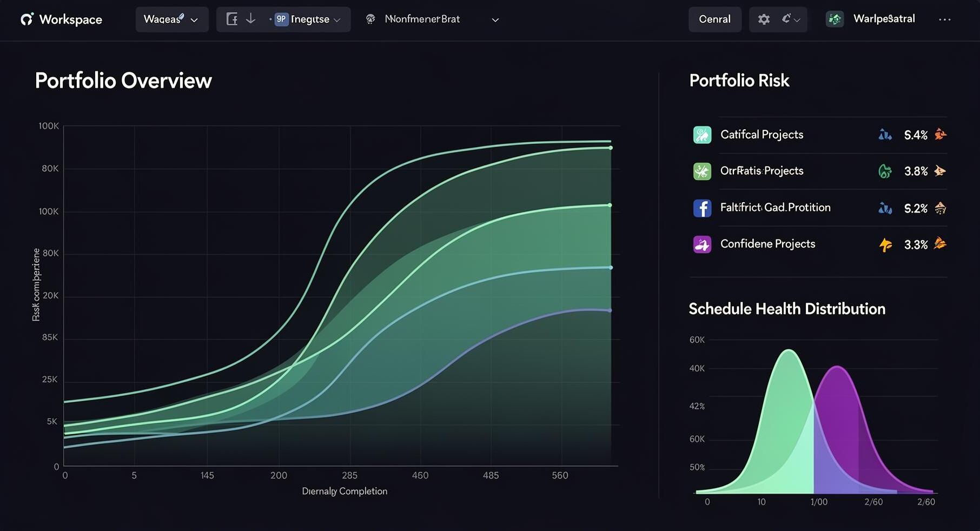
Task: Select the Catifcal Projects row label
Action: [762, 135]
